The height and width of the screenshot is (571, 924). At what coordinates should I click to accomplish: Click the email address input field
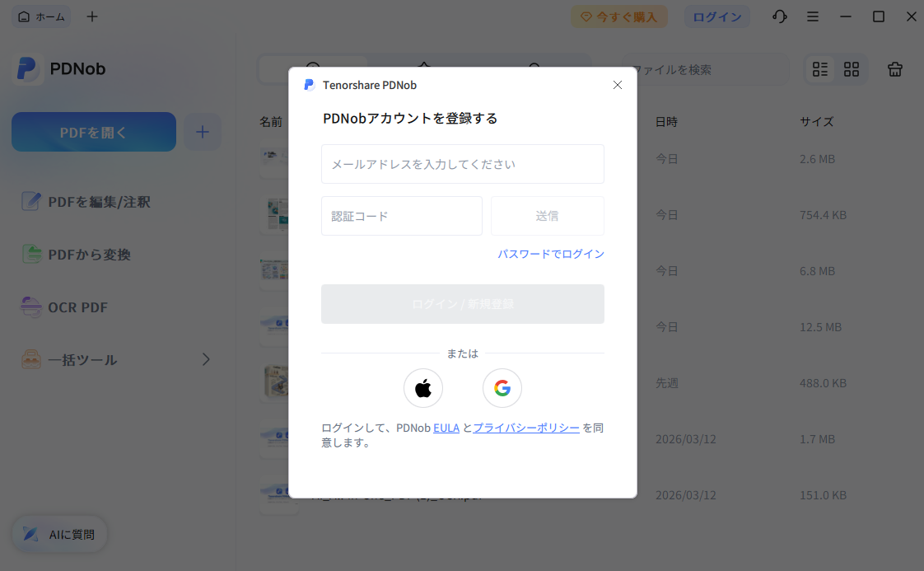[x=463, y=164]
